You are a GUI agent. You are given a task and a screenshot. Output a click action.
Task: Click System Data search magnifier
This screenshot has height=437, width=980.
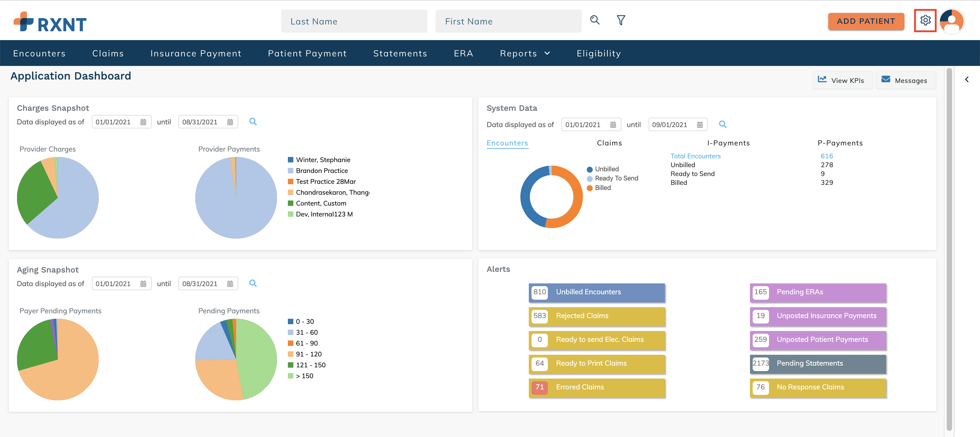tap(722, 124)
